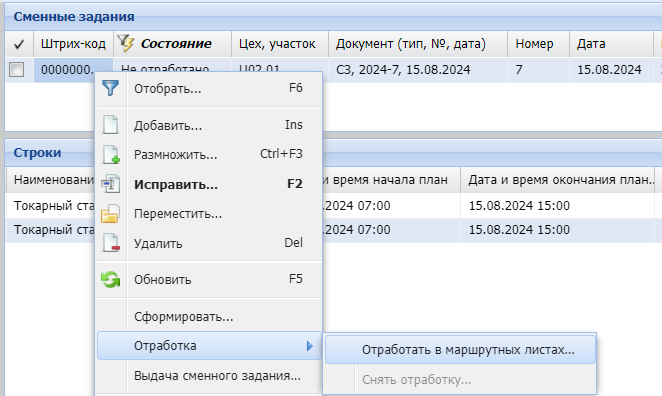Click the filter lightning icon in Состояние header
This screenshot has height=396, width=662.
[x=126, y=43]
